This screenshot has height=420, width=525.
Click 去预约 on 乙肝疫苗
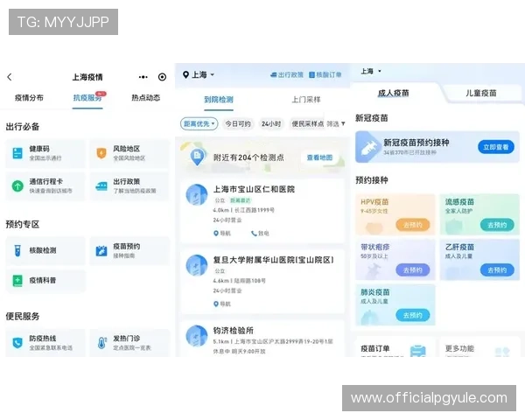point(497,270)
